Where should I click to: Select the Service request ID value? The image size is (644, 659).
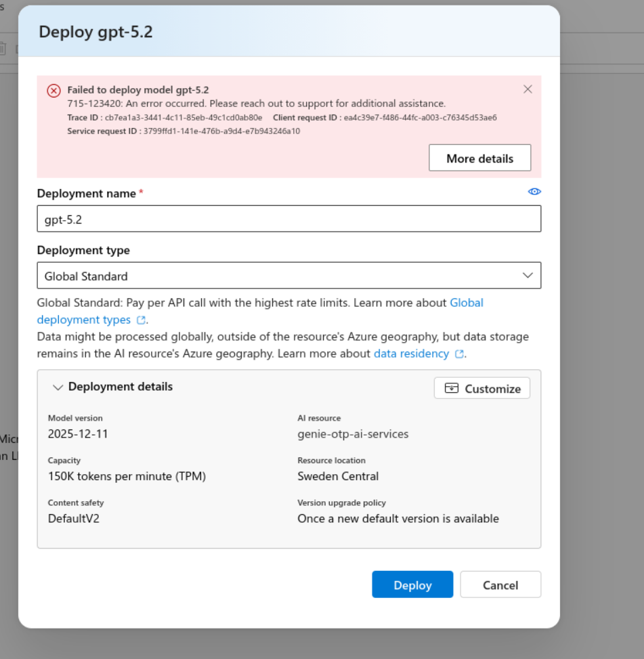[222, 131]
